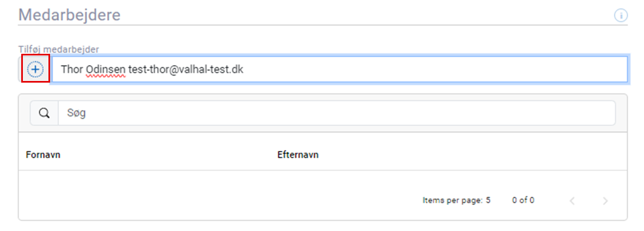The width and height of the screenshot is (644, 231).
Task: Click the word "Thor" in the employee field
Action: 72,70
